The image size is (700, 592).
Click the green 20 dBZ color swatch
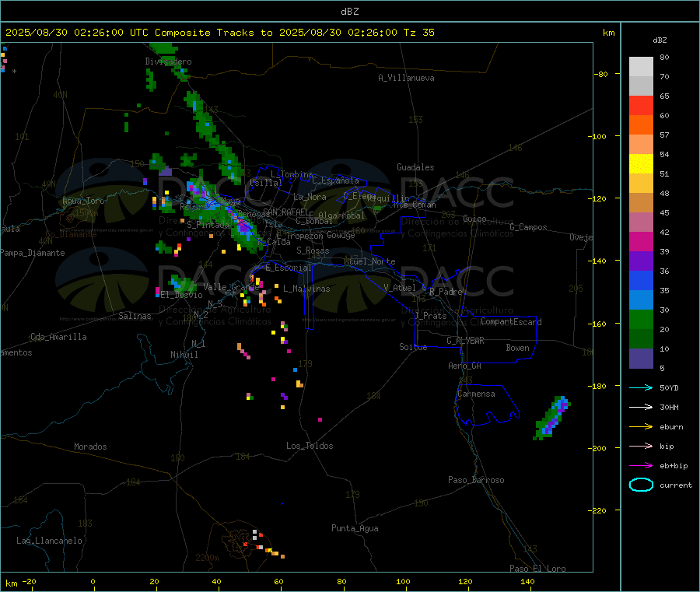[x=641, y=319]
